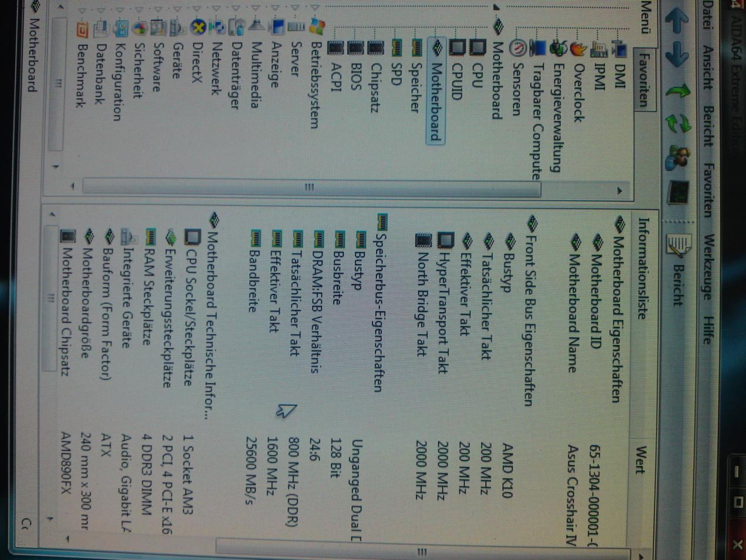
Task: Select the DirectX icon in the tree
Action: [x=198, y=27]
